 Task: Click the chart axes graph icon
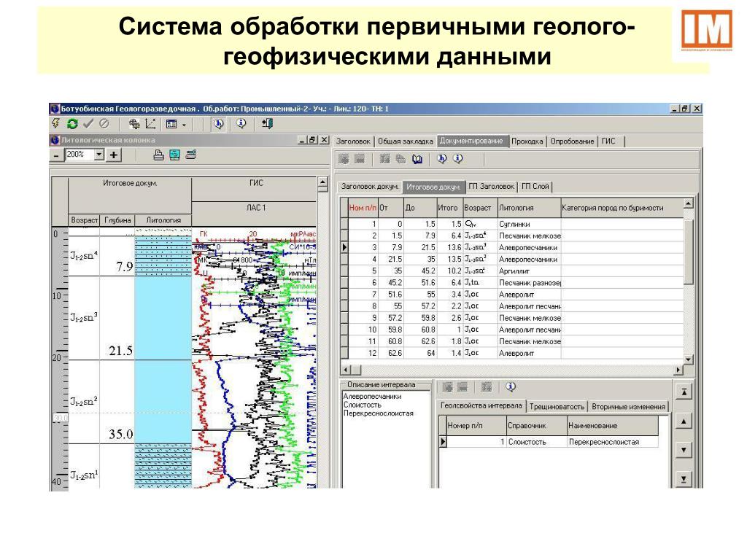click(150, 124)
